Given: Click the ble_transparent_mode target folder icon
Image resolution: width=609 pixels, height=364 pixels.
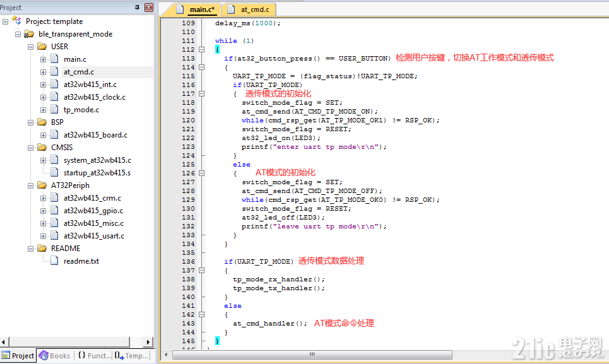Looking at the screenshot, I should click(x=29, y=34).
